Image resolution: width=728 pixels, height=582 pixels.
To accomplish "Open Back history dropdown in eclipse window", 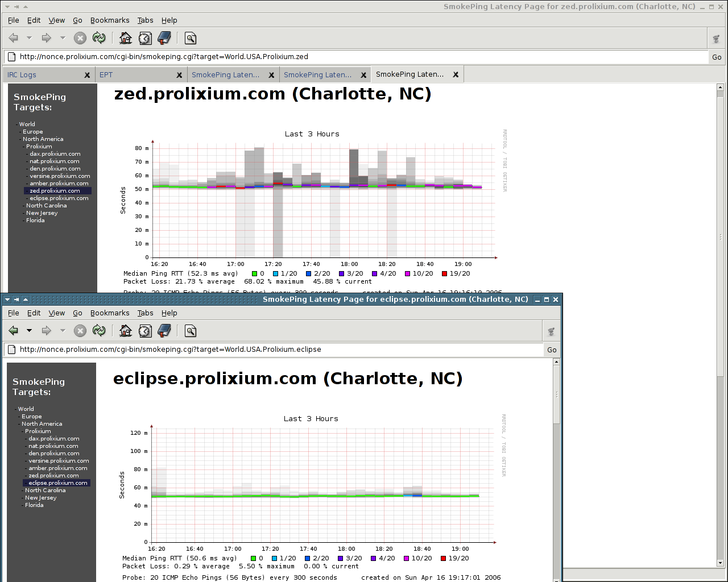I will tap(29, 331).
